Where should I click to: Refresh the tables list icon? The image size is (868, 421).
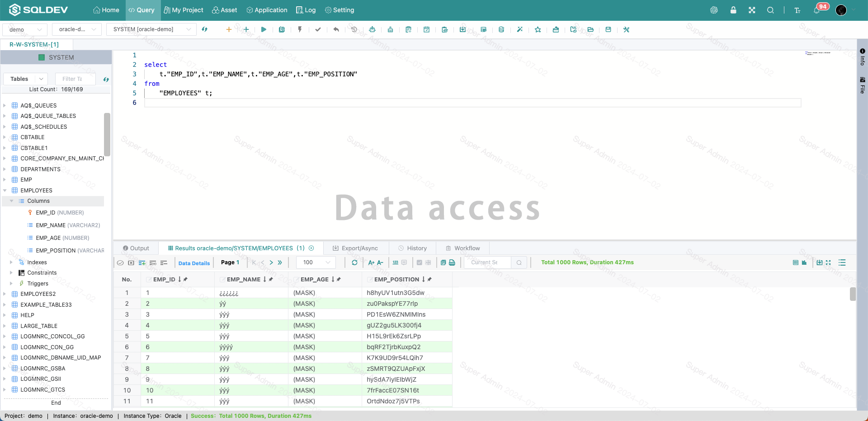106,80
